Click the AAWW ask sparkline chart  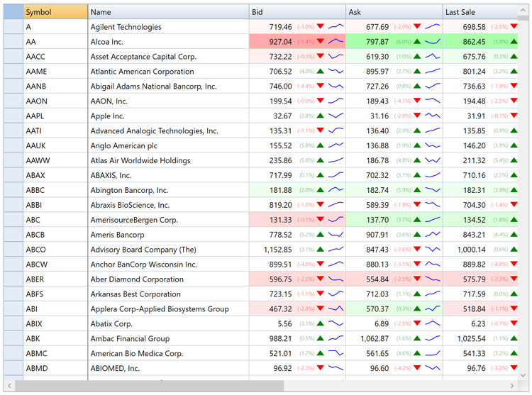pos(433,160)
